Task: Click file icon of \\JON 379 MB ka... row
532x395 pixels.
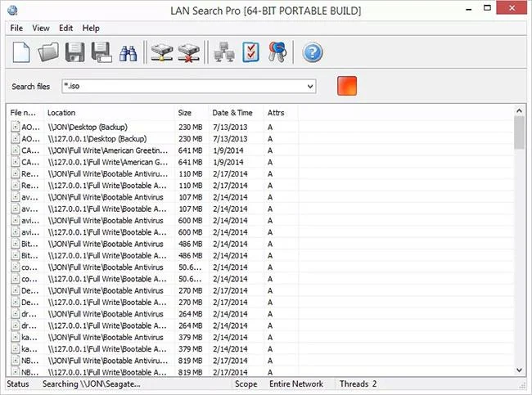Action: point(16,337)
